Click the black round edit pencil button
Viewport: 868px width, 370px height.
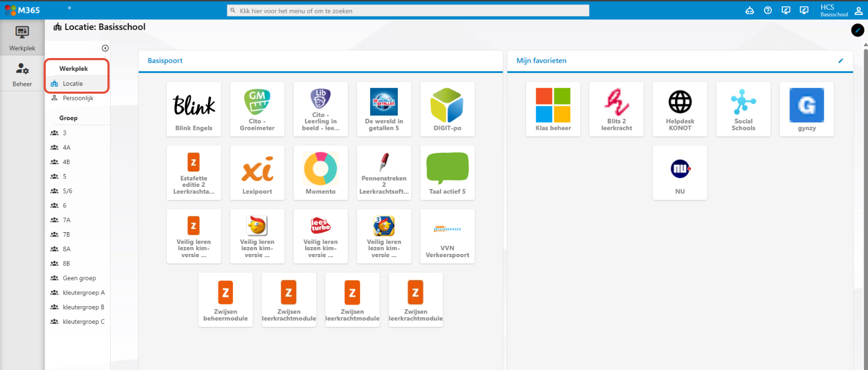click(857, 30)
